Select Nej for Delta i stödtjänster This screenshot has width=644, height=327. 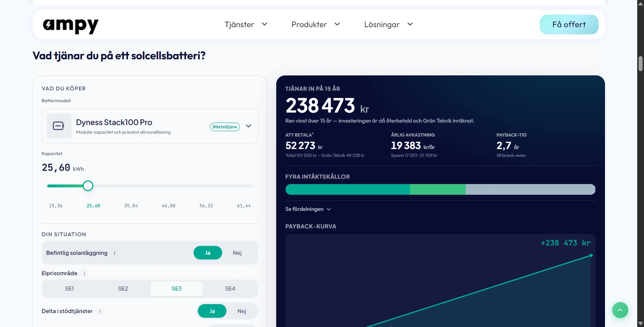coord(242,311)
